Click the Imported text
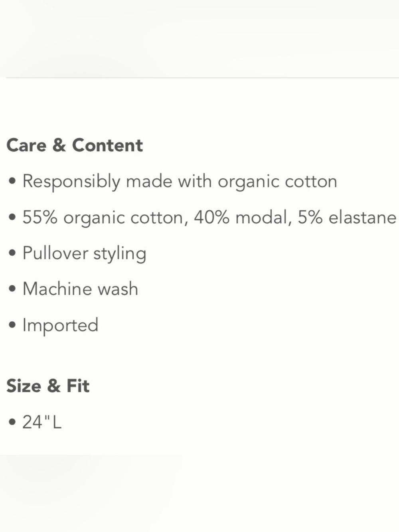Image resolution: width=399 pixels, height=532 pixels. 60,325
